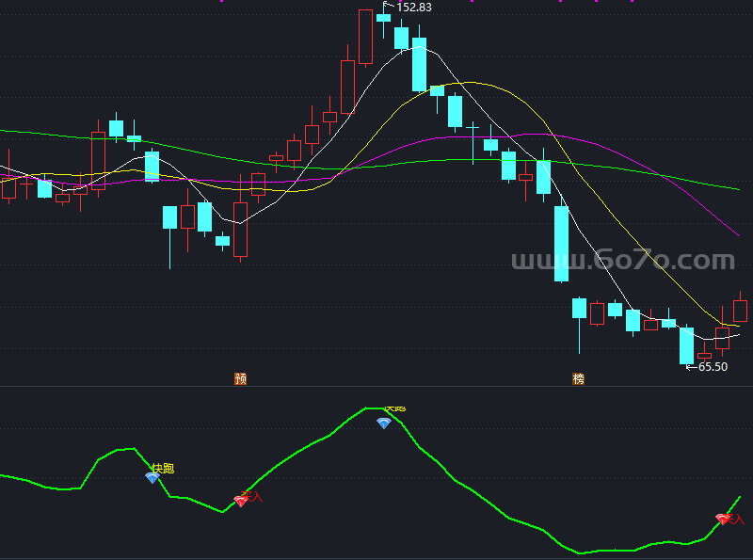This screenshot has width=753, height=560.
Task: Click the 65.50 low price label
Action: coord(713,367)
